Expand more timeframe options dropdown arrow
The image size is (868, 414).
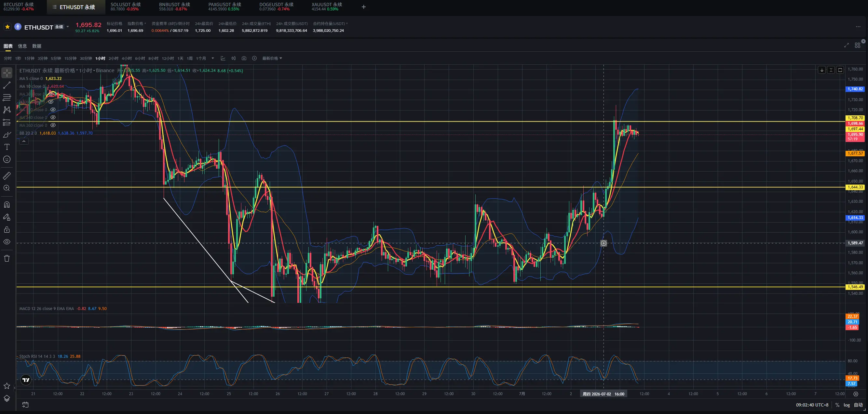pos(213,58)
